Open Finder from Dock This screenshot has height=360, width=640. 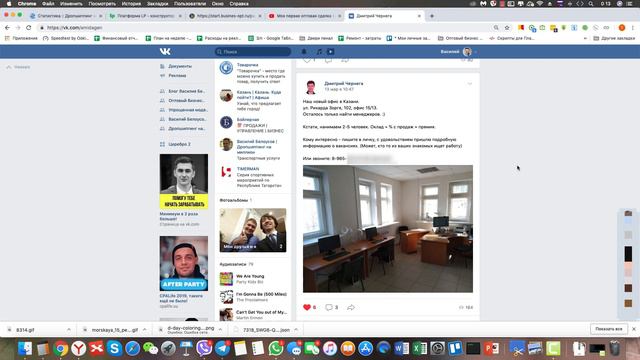pos(24,349)
